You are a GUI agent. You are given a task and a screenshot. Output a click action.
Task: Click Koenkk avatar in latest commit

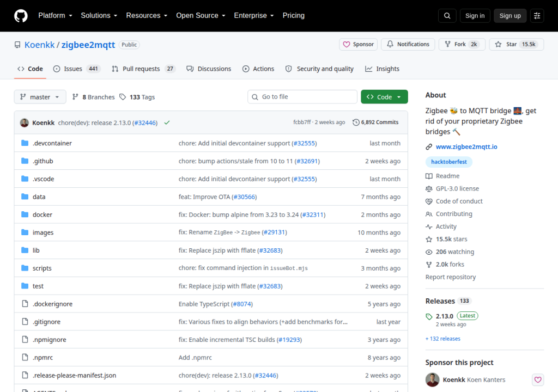25,122
